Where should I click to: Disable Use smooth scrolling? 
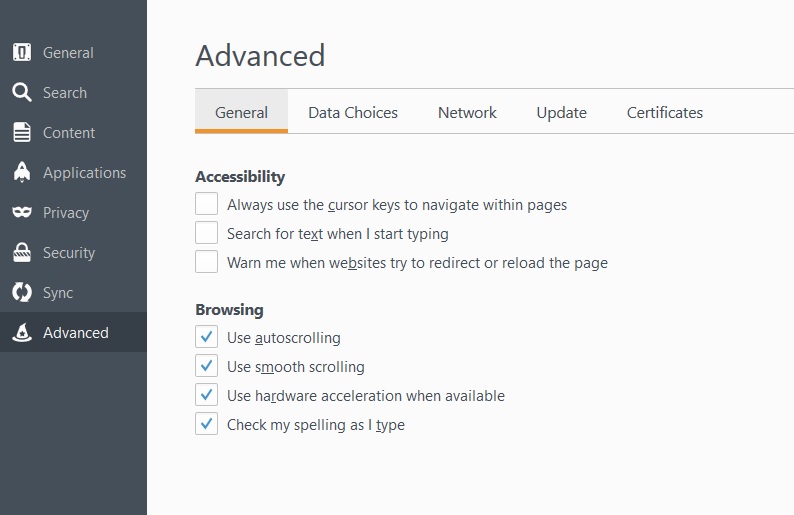[207, 366]
